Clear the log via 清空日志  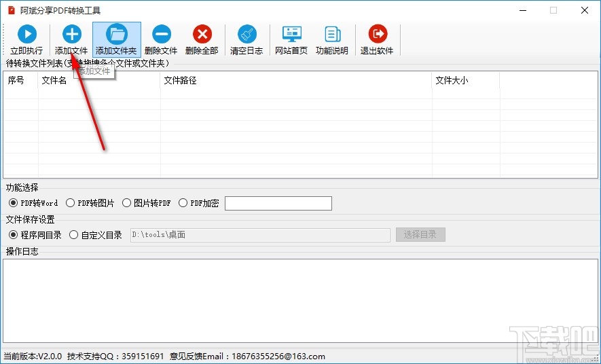[247, 40]
